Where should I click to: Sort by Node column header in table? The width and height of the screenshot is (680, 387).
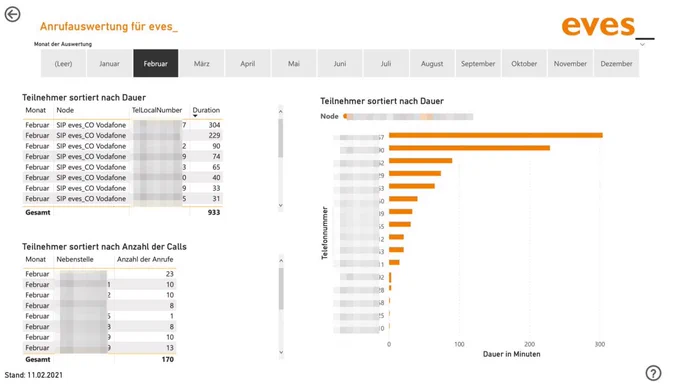point(65,110)
